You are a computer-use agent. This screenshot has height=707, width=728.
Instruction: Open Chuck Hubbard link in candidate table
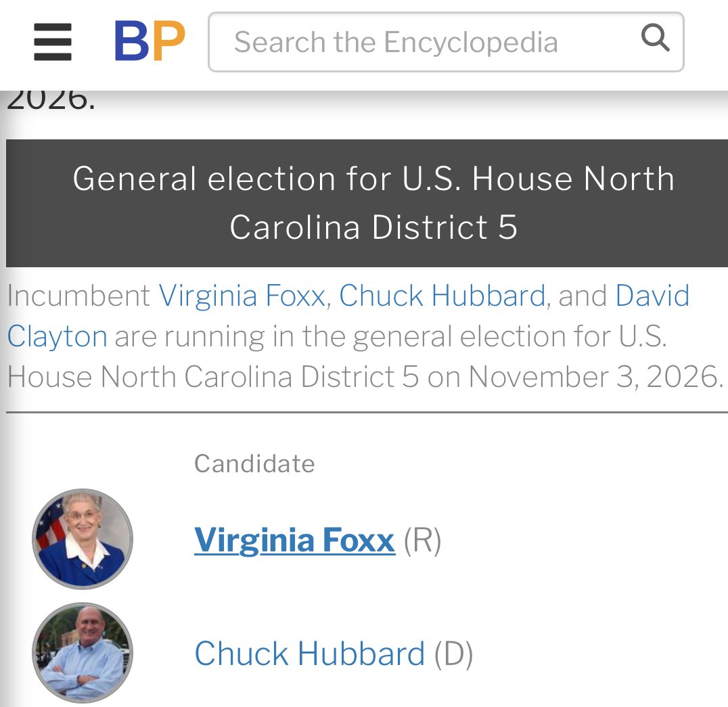point(309,654)
